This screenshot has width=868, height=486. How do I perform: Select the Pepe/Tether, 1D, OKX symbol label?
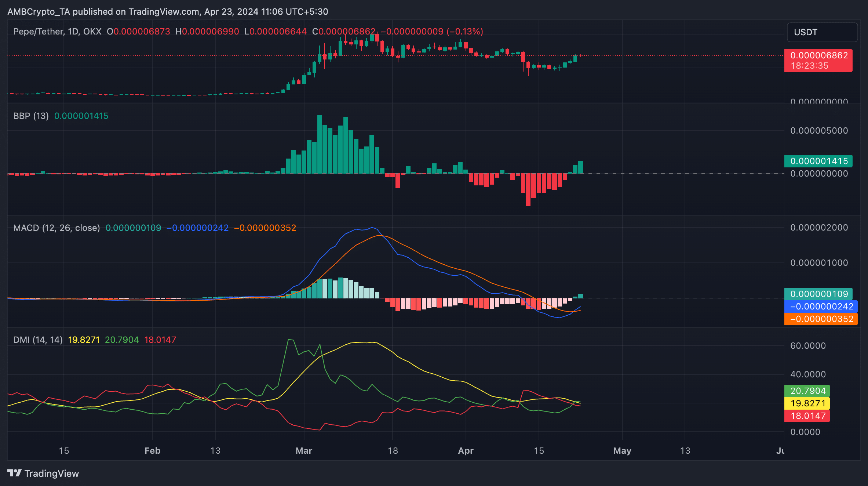click(57, 32)
